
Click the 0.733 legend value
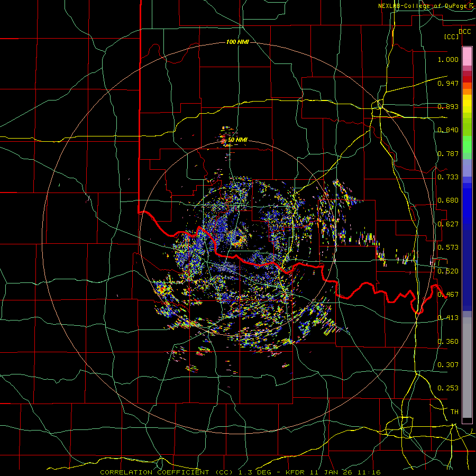pos(448,177)
